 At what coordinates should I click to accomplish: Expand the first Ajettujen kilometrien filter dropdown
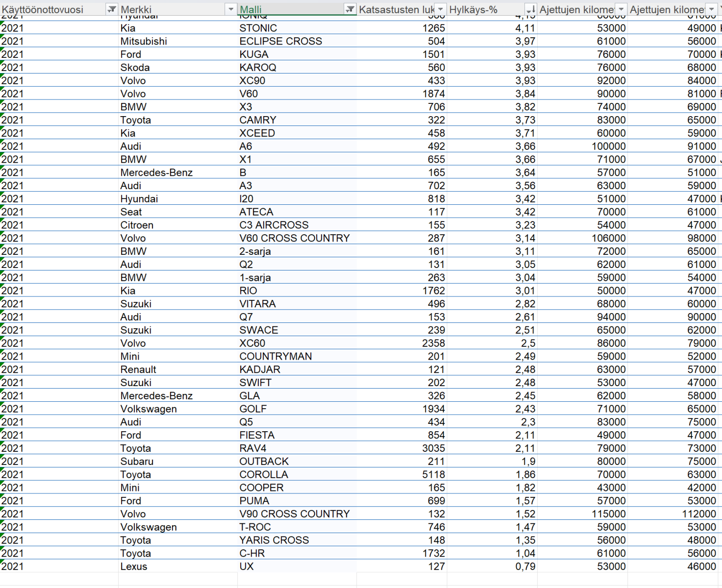tap(621, 9)
